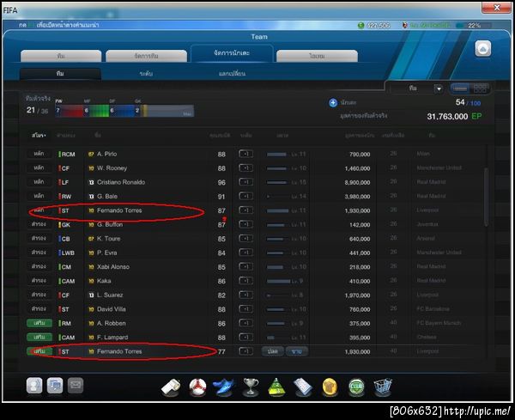Toggle green เสริม status for Torres rated 77

click(39, 351)
